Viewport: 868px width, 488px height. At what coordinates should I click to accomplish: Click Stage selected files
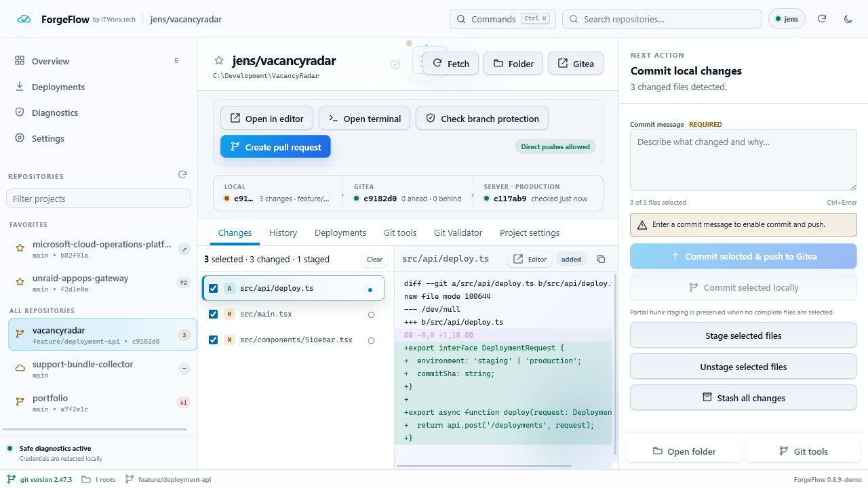coord(743,335)
